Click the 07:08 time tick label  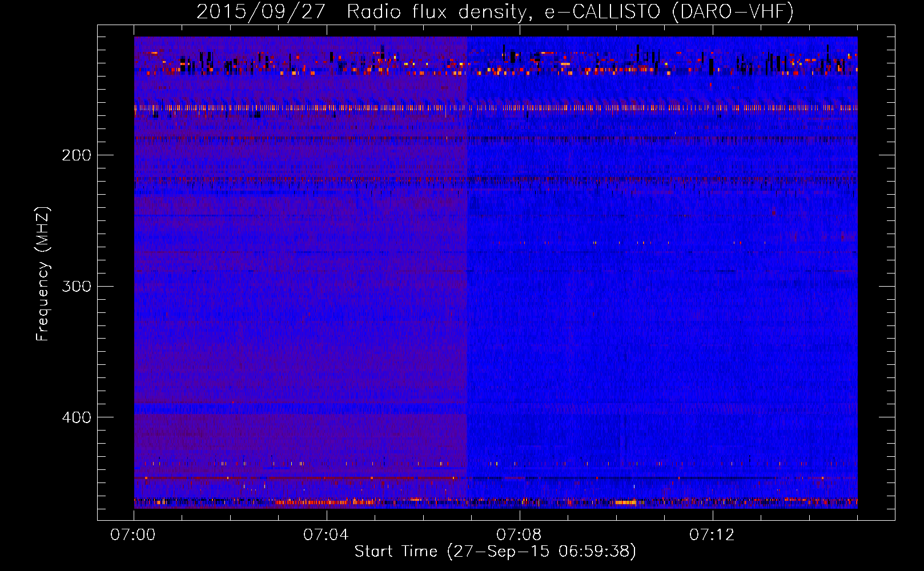coord(519,534)
